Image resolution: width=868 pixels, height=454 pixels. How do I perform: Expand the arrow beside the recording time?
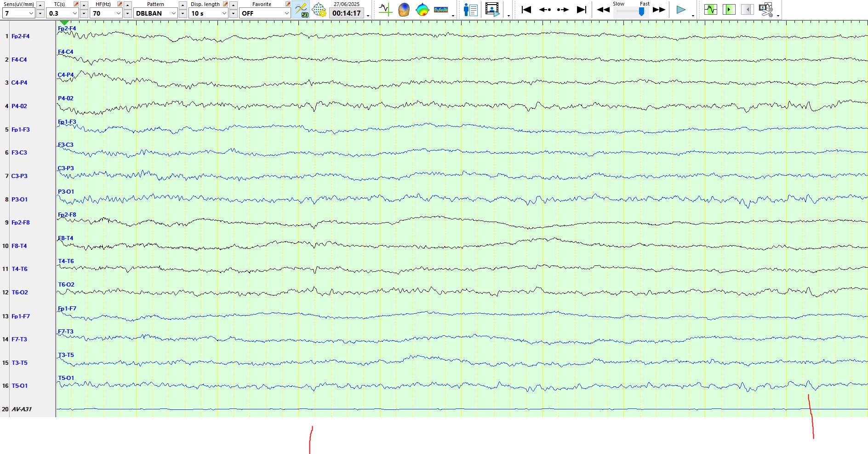click(368, 15)
